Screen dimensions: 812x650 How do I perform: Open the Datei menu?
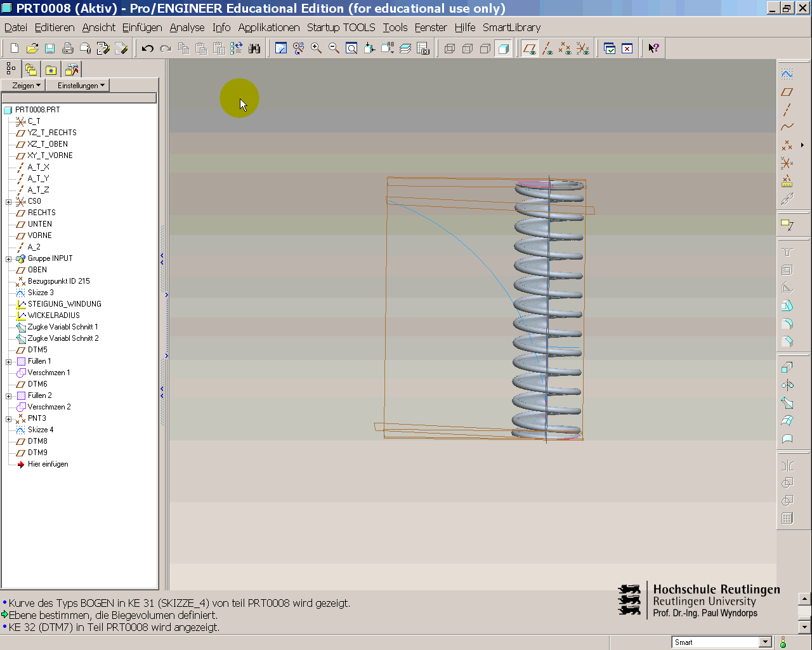(16, 27)
